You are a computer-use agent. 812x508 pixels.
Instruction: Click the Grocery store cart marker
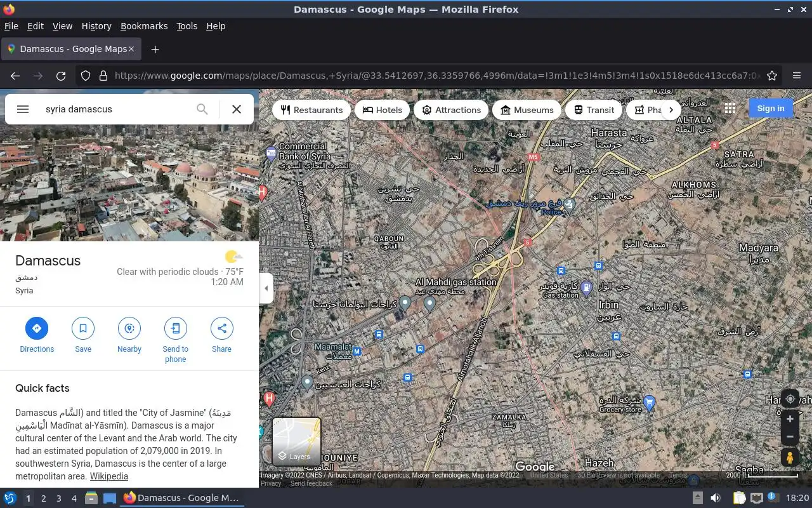648,402
